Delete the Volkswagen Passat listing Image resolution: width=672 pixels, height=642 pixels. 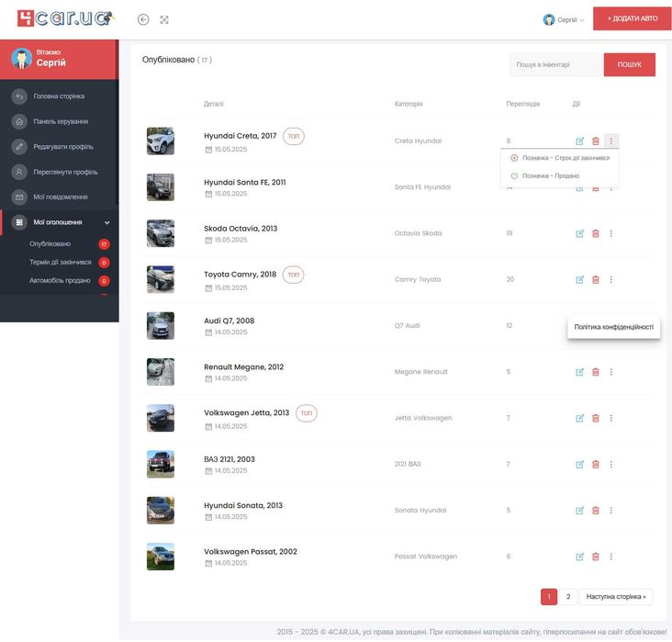click(x=595, y=558)
